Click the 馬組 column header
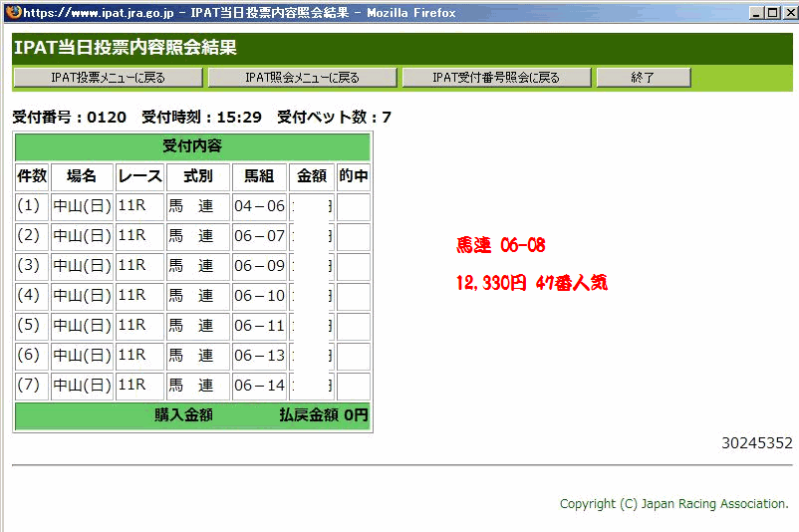The image size is (799, 532). [x=259, y=176]
